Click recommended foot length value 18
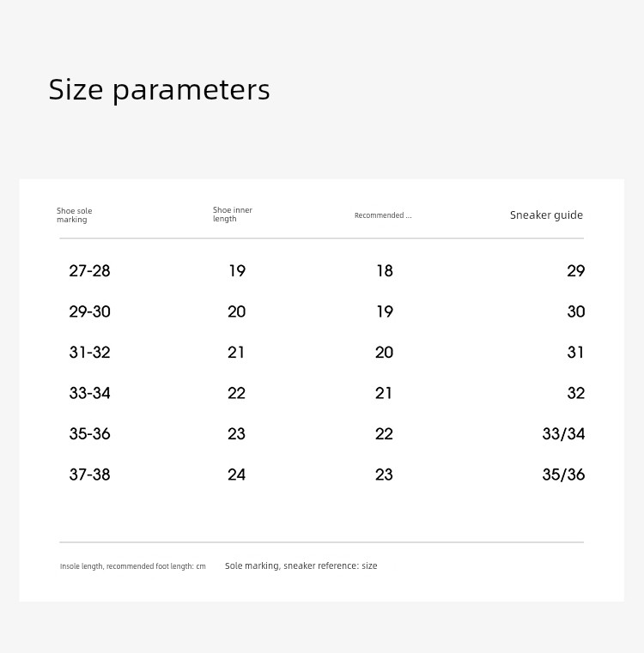The height and width of the screenshot is (653, 644). pos(385,271)
